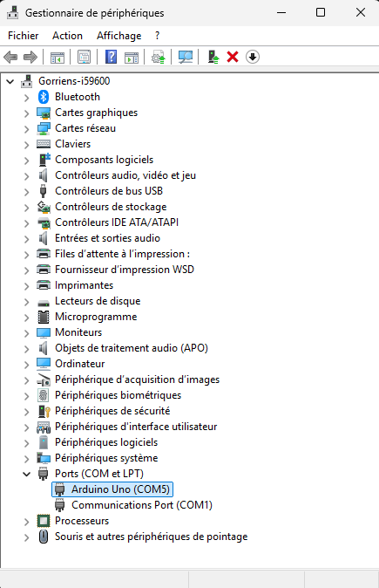Click the Back arrow toolbar button

pos(10,57)
